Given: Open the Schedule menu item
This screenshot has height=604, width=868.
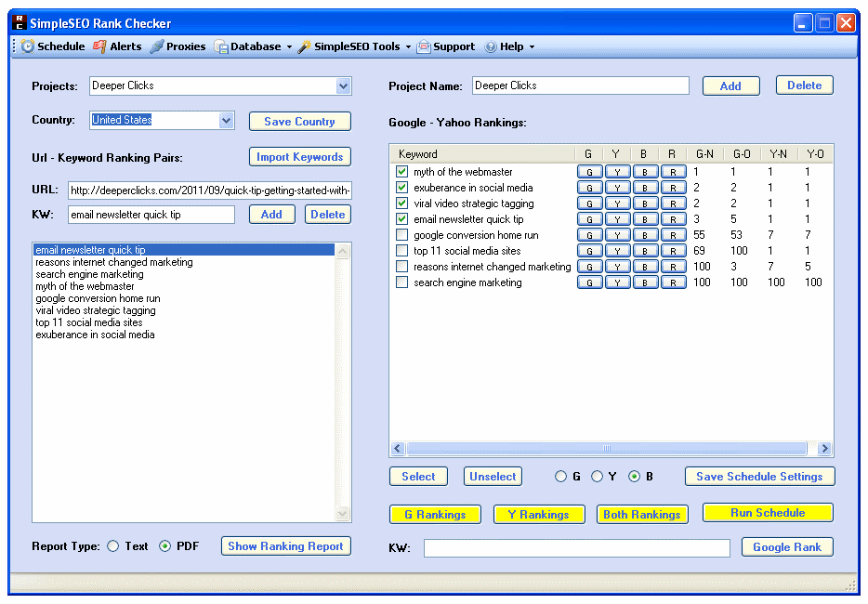Looking at the screenshot, I should pos(54,46).
